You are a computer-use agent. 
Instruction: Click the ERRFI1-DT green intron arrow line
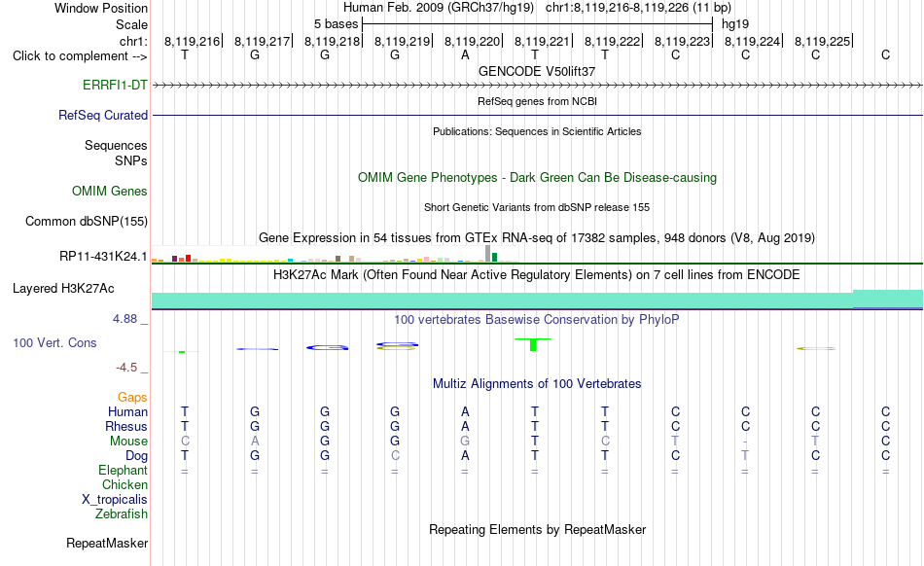point(537,86)
